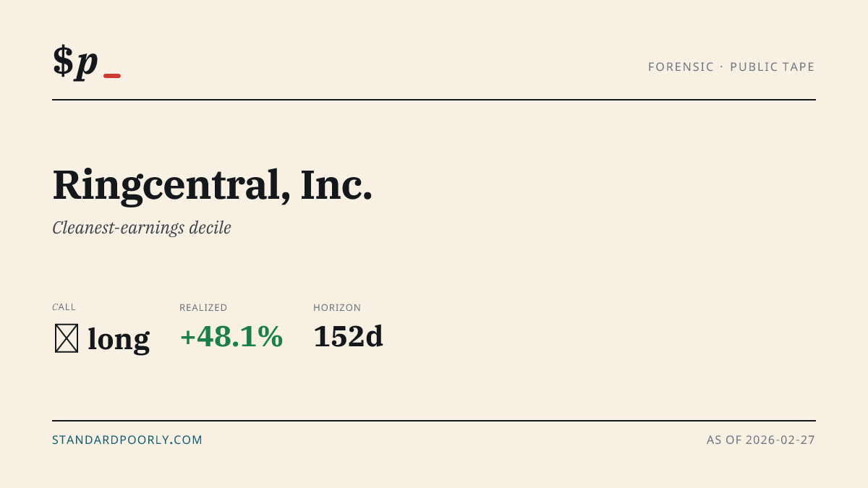
Task: Click the PUBLIC TAPE label
Action: click(x=773, y=67)
